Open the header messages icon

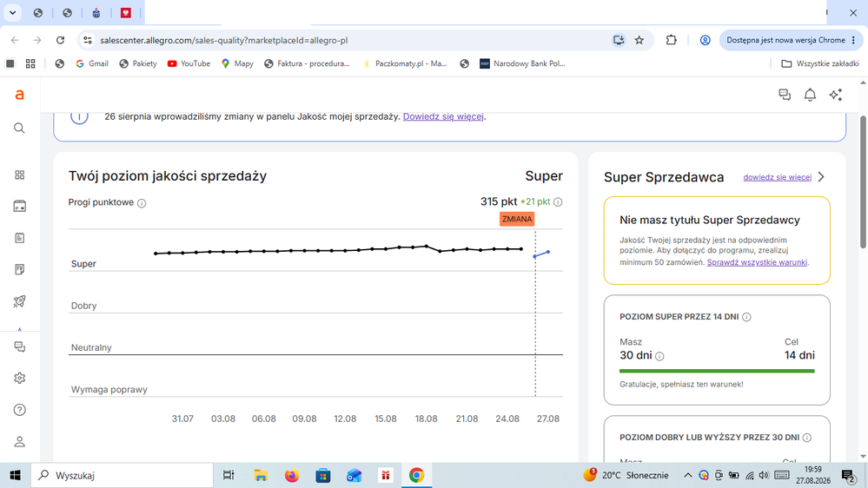coord(785,95)
